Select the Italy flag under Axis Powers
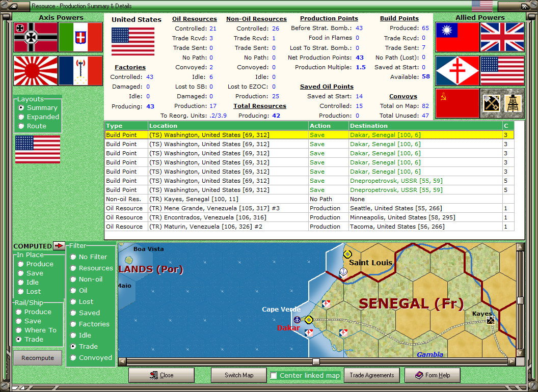This screenshot has height=392, width=538. (x=80, y=37)
